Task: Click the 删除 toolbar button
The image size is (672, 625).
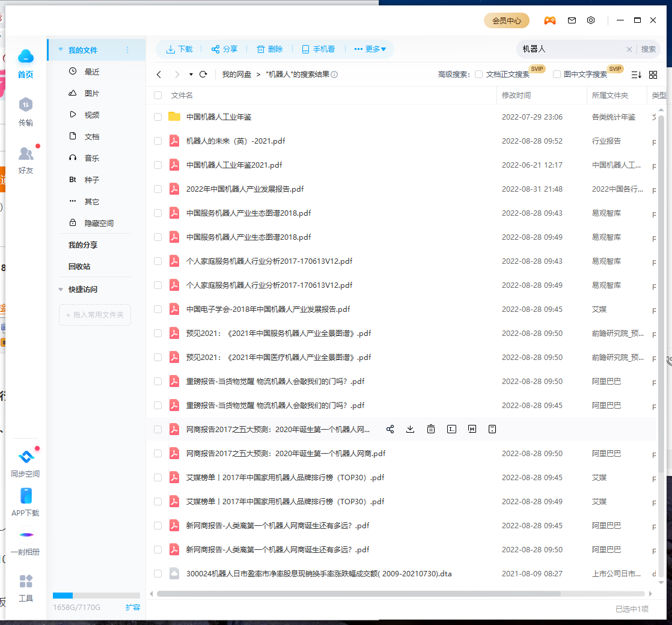Action: (270, 49)
